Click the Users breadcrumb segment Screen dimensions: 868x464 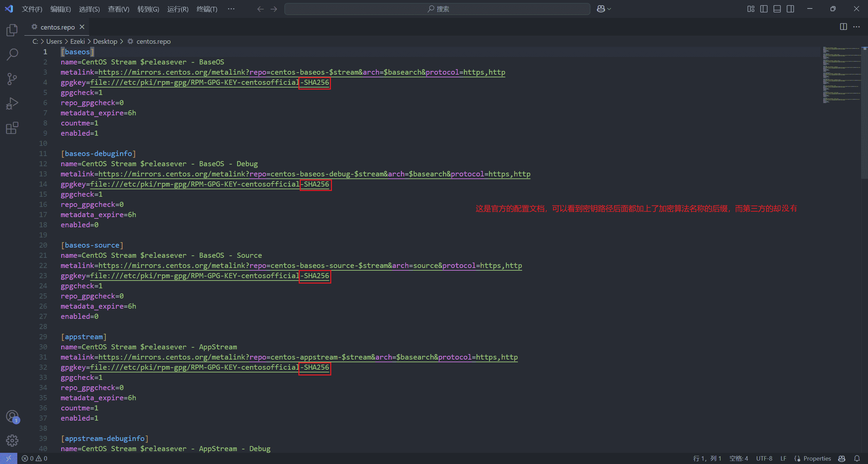click(54, 41)
